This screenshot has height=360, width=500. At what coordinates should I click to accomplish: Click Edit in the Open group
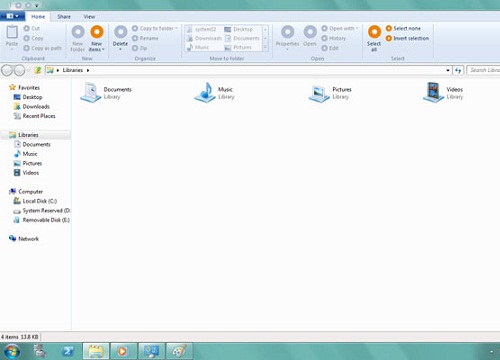[330, 48]
